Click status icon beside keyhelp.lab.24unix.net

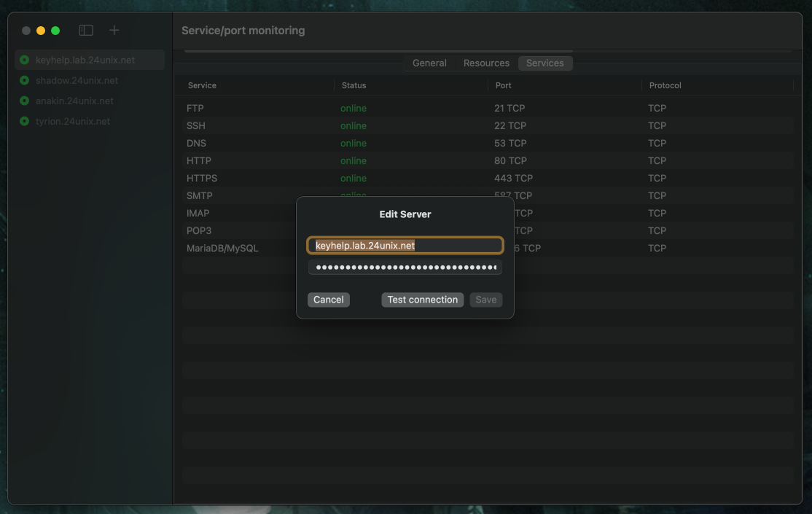pos(24,60)
